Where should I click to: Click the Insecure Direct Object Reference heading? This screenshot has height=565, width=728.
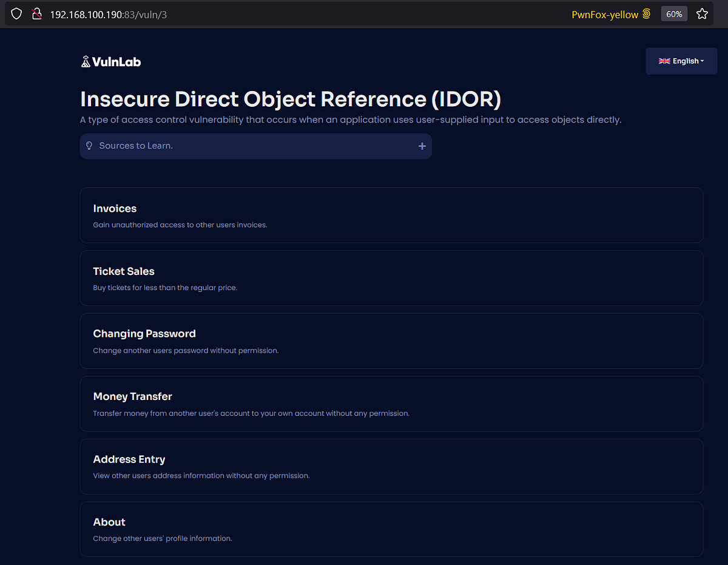tap(291, 99)
